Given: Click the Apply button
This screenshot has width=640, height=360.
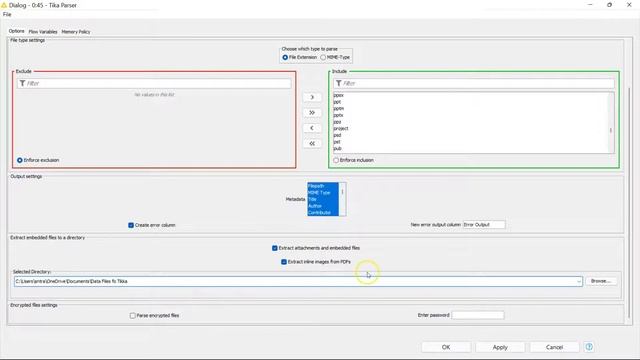Looking at the screenshot, I should (500, 347).
